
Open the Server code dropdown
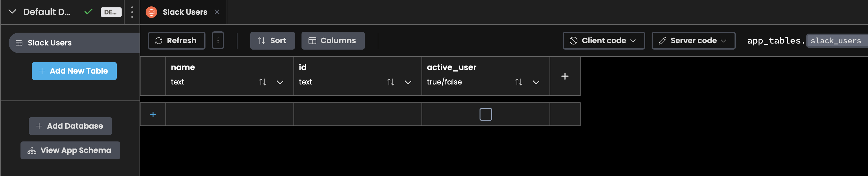click(693, 41)
